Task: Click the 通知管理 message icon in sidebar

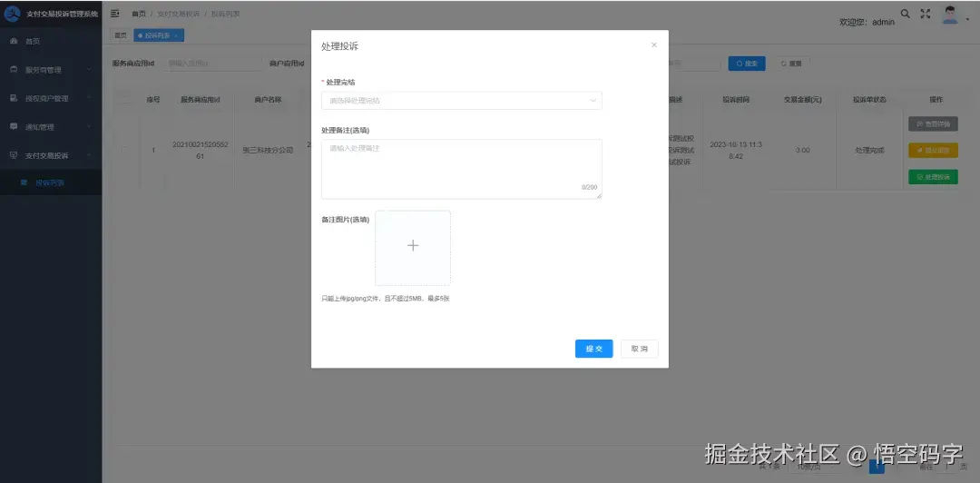Action: tap(13, 126)
